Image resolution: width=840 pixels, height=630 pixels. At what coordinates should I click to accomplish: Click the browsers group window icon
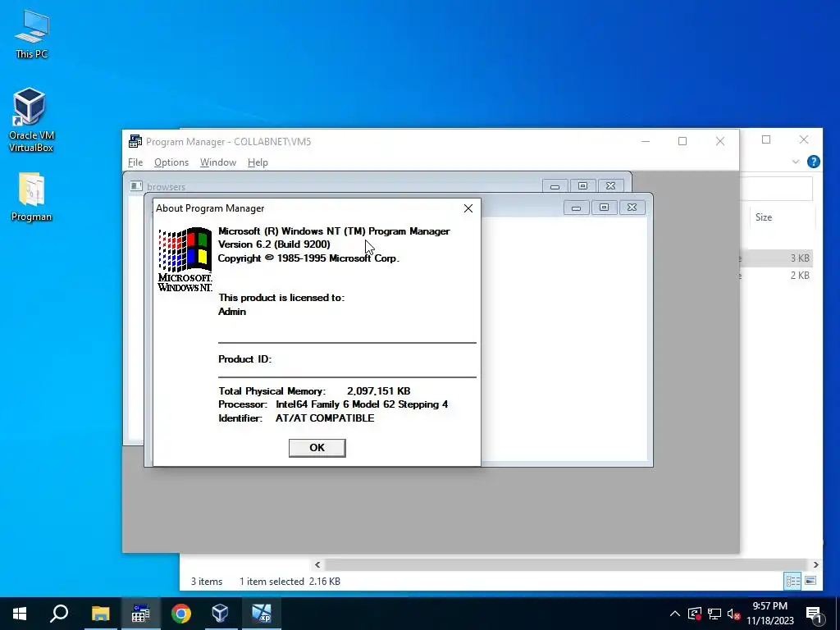click(x=136, y=186)
